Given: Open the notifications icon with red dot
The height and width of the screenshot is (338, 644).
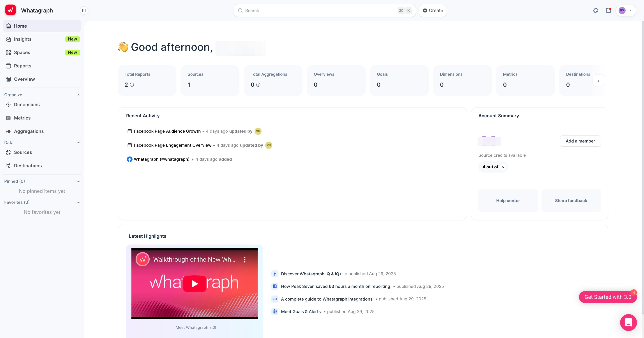Looking at the screenshot, I should click(608, 11).
